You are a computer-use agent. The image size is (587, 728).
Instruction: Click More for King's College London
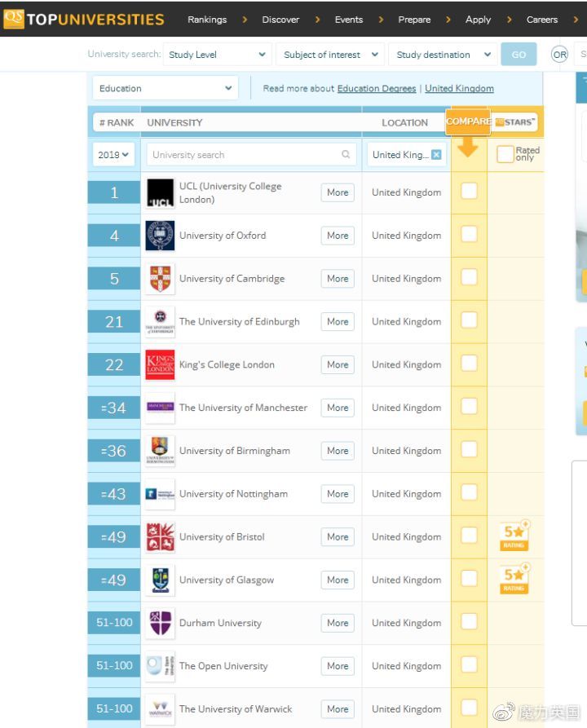[x=338, y=364]
